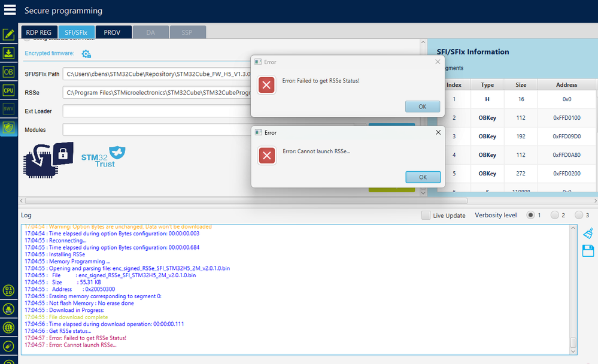Select table cell address 0xFFD0200
This screenshot has width=598, height=364.
[x=567, y=174]
